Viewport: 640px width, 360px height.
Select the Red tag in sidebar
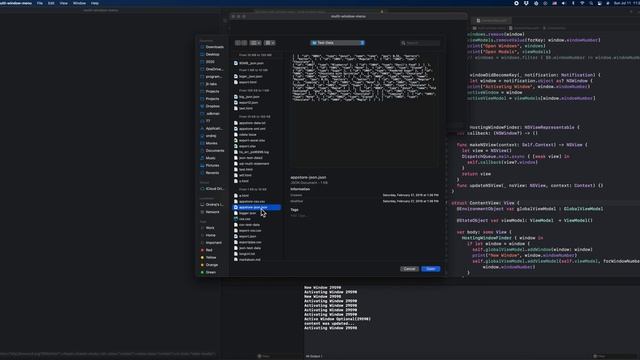click(x=207, y=250)
